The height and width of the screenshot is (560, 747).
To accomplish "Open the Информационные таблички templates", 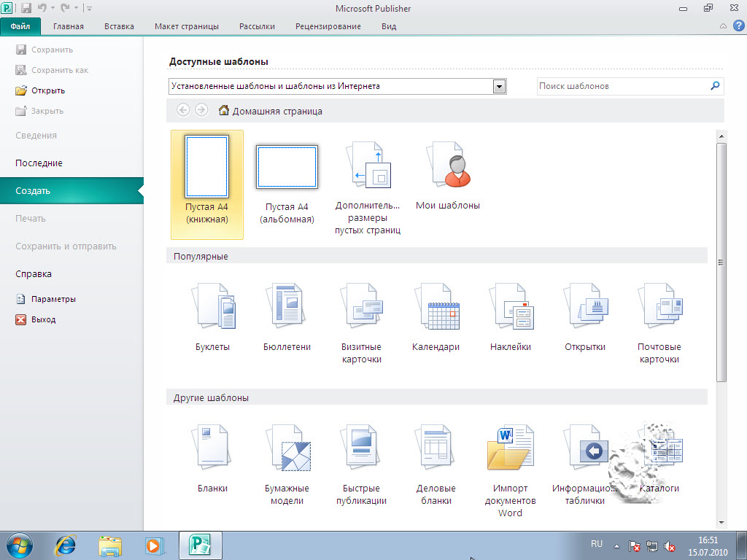I will (x=585, y=464).
